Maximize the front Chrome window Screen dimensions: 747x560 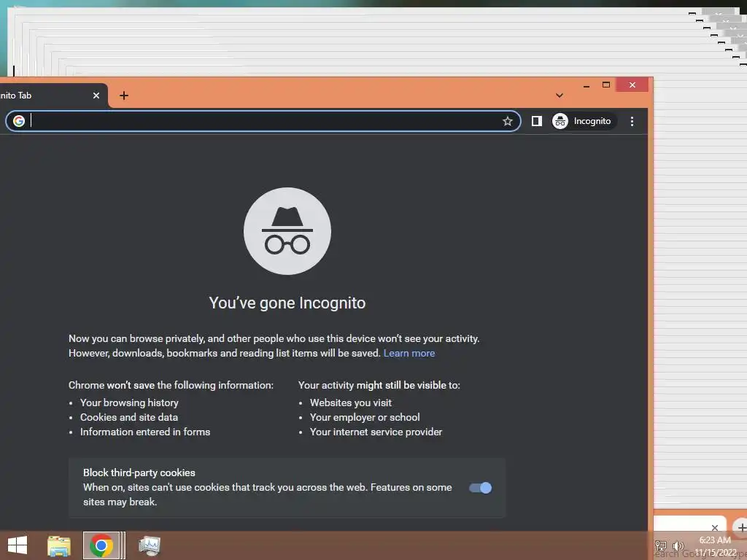(x=606, y=85)
